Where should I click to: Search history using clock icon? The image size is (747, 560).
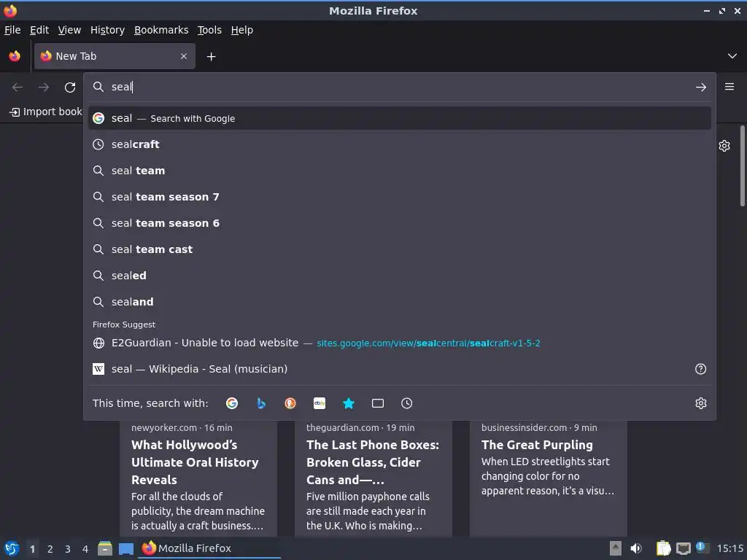point(407,403)
